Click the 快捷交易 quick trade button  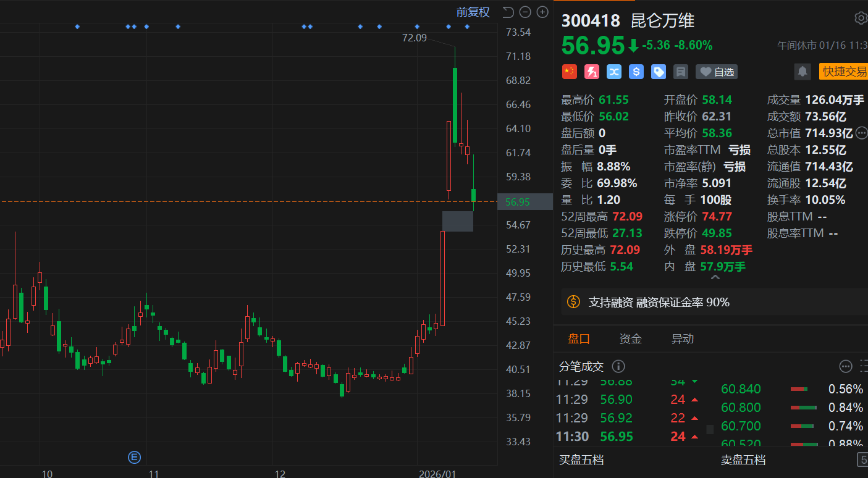[x=843, y=72]
